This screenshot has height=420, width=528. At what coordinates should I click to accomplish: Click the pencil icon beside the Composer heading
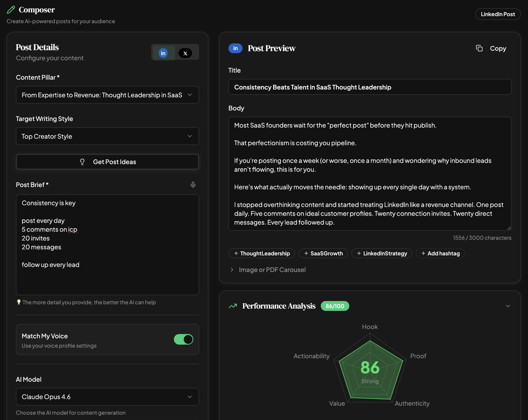[11, 10]
